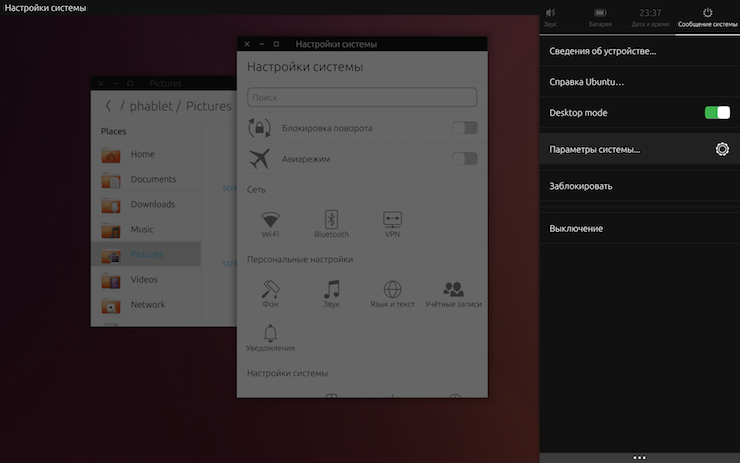Click the airplane mode icon
Viewport: 740px width, 463px height.
coord(260,159)
